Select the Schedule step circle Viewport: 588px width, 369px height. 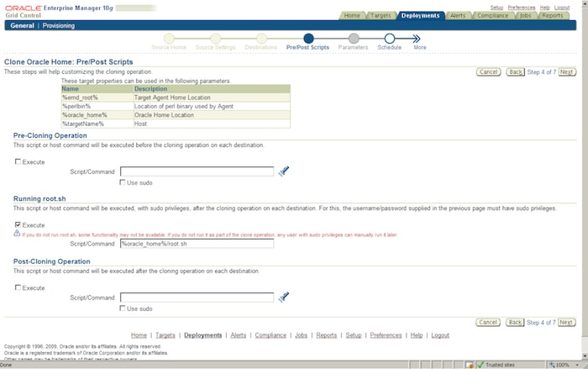tap(390, 39)
